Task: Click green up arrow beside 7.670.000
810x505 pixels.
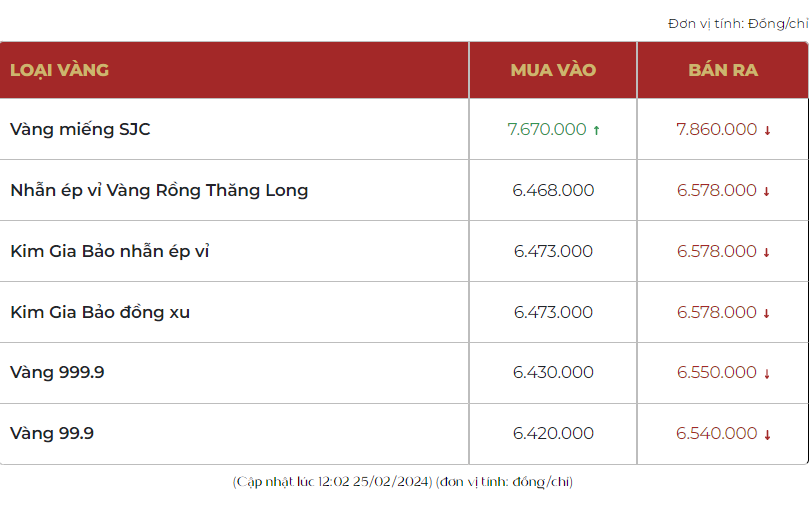Action: (x=597, y=130)
